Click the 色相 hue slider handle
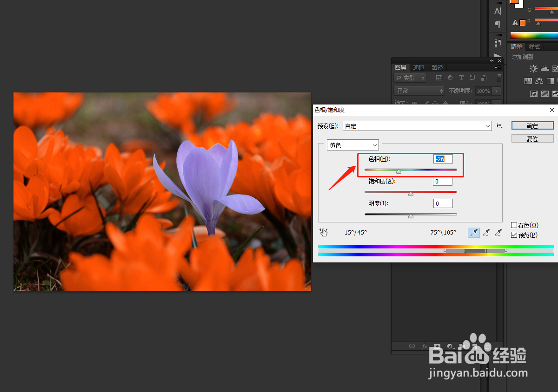 [x=399, y=172]
